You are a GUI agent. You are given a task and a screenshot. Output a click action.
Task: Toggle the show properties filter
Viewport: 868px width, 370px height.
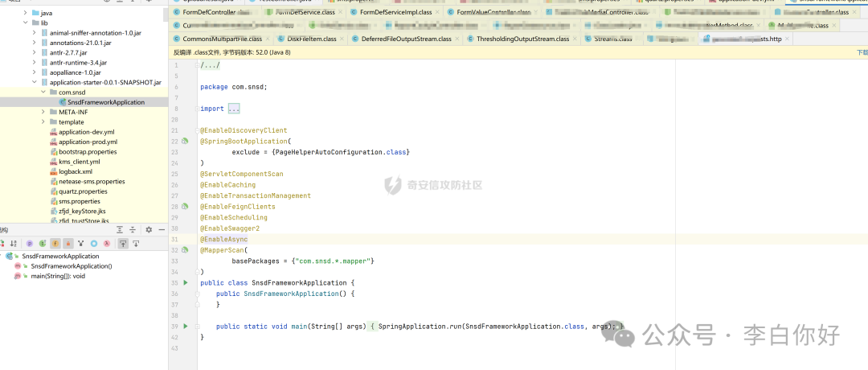tap(30, 243)
